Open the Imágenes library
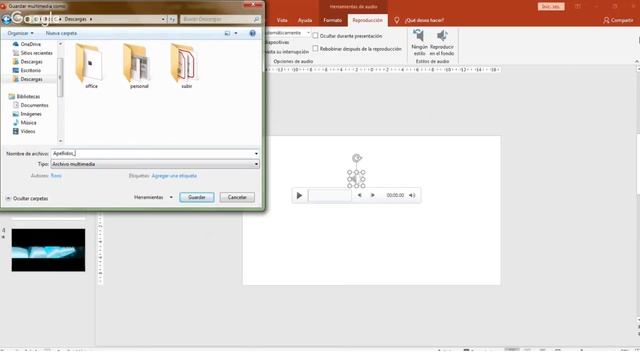This screenshot has height=360, width=640. coord(27,114)
